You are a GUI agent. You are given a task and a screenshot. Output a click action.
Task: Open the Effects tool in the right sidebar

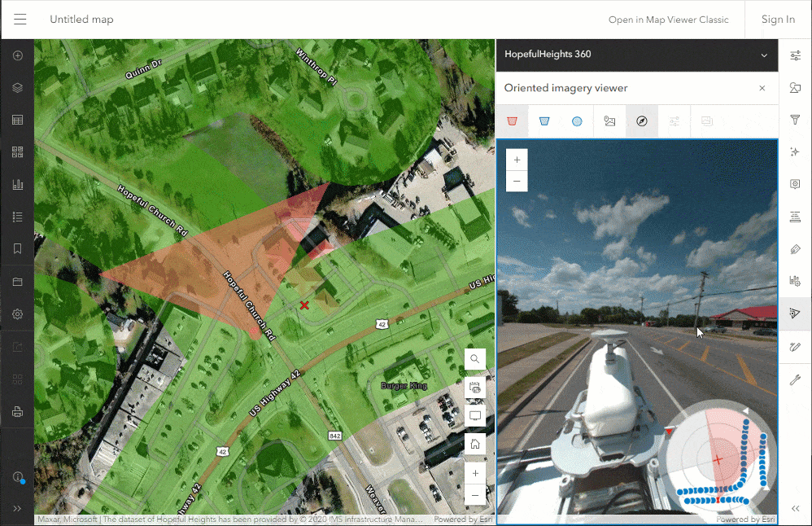[795, 151]
